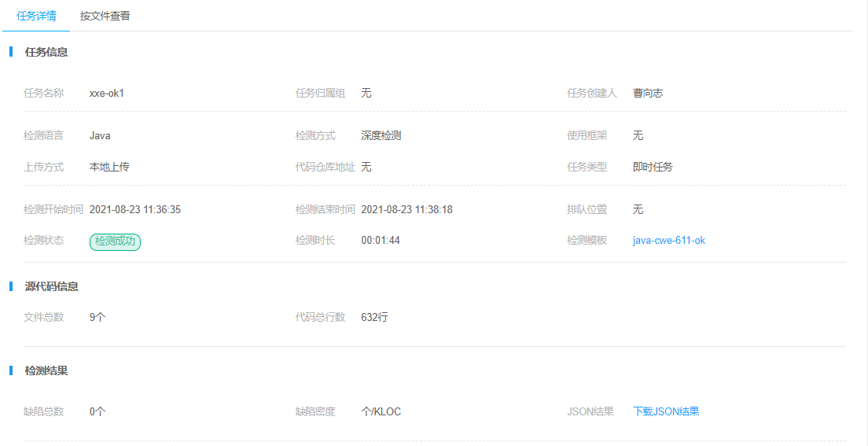This screenshot has height=446, width=868.
Task: Click the 任务类型 field label
Action: [x=587, y=167]
